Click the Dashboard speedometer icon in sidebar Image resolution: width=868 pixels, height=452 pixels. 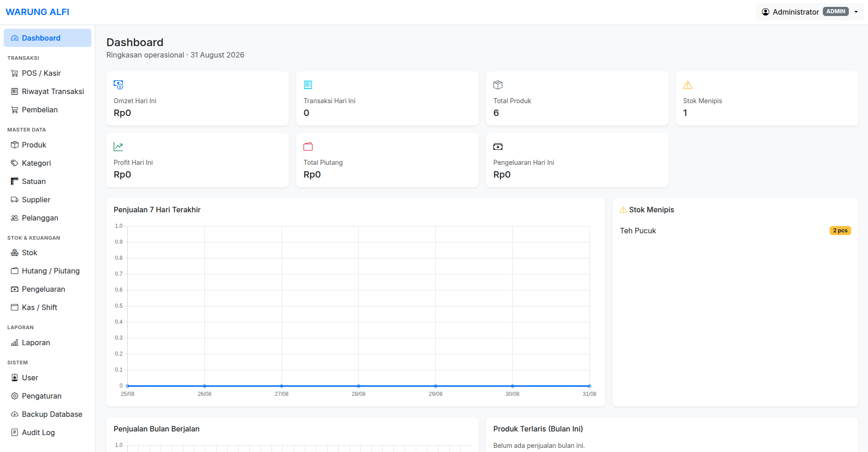point(15,38)
